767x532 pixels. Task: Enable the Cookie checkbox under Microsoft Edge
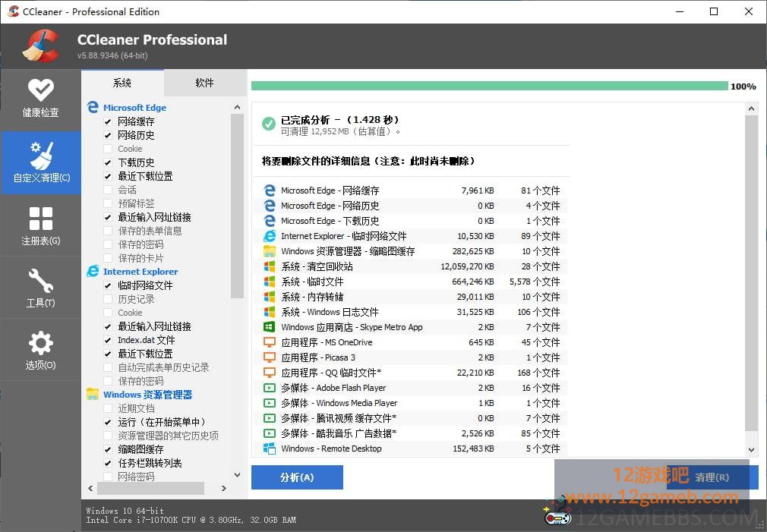[108, 149]
